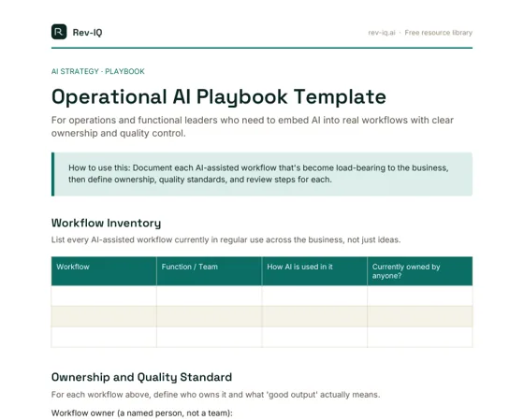Open the rev-iq.ai link in header

382,33
